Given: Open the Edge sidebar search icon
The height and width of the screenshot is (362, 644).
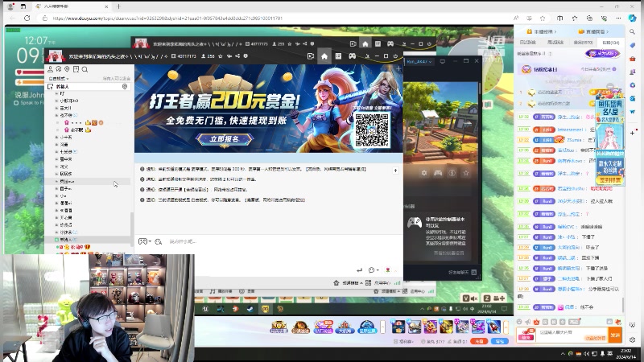Looking at the screenshot, I should [633, 31].
